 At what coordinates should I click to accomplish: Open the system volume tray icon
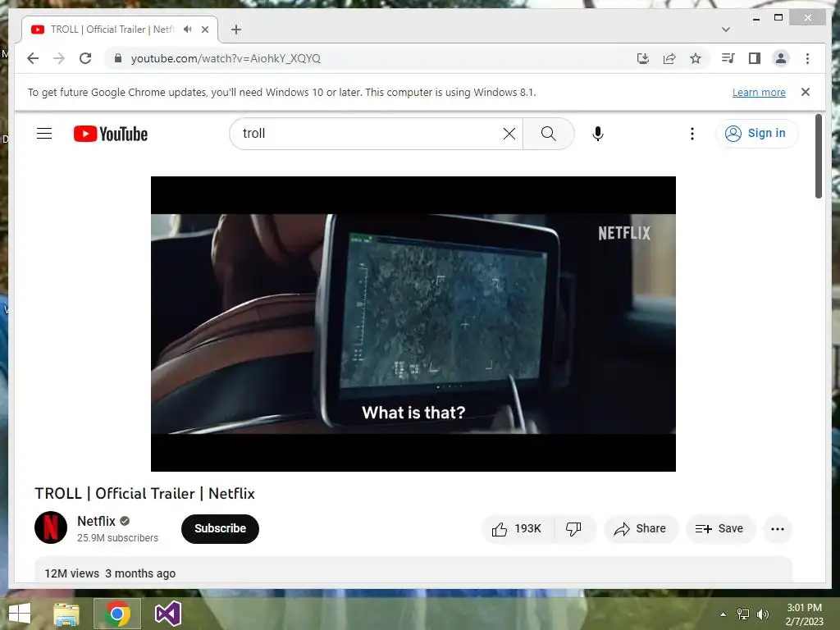click(763, 614)
